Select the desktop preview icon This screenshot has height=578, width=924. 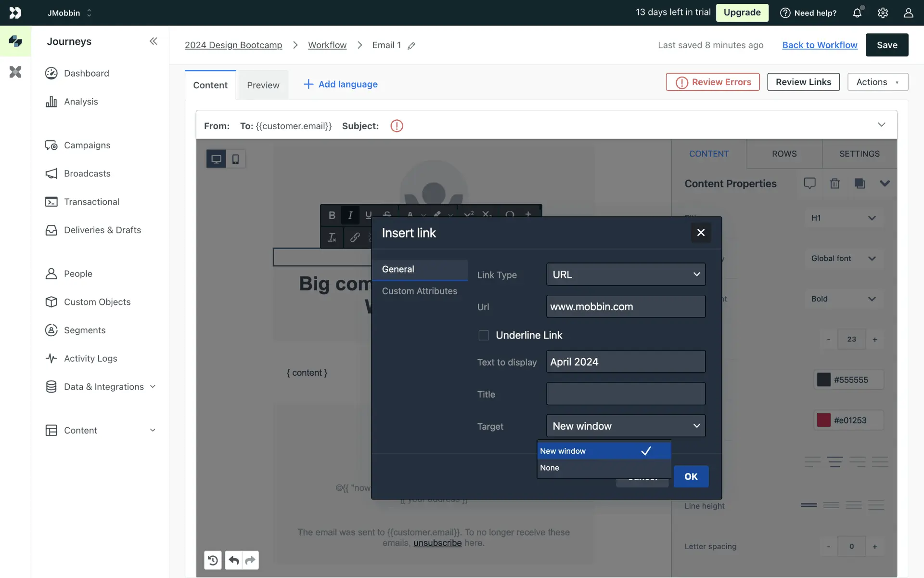(x=216, y=159)
